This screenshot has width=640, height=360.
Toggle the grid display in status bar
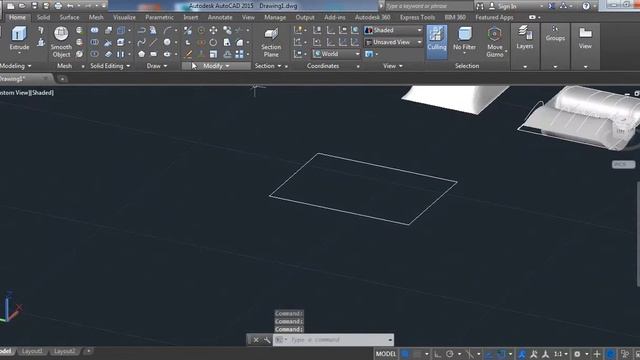point(405,354)
